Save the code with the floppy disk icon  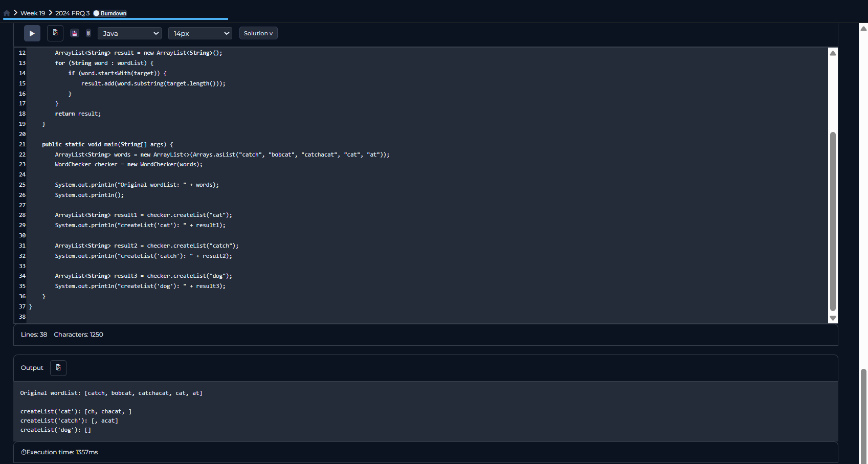point(75,33)
